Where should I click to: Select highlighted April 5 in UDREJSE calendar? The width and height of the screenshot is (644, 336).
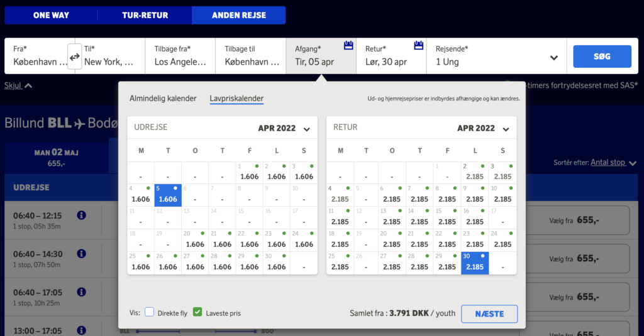click(168, 195)
